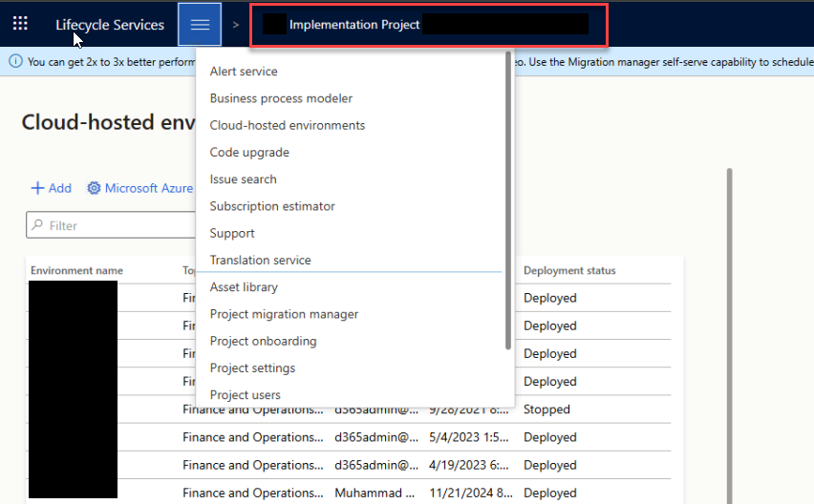The height and width of the screenshot is (504, 814).
Task: Click the Microsoft Azure gear icon
Action: [x=94, y=188]
